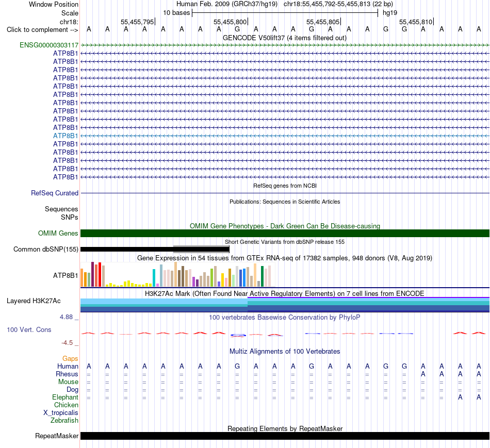Click the 'chr18:' ruler label
This screenshot has height=448, width=490.
point(69,22)
